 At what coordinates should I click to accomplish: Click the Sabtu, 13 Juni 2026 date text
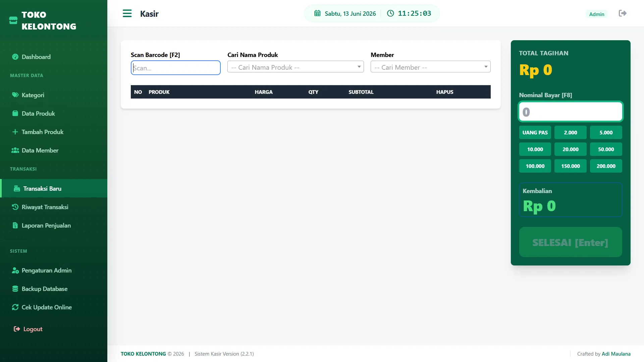point(350,14)
